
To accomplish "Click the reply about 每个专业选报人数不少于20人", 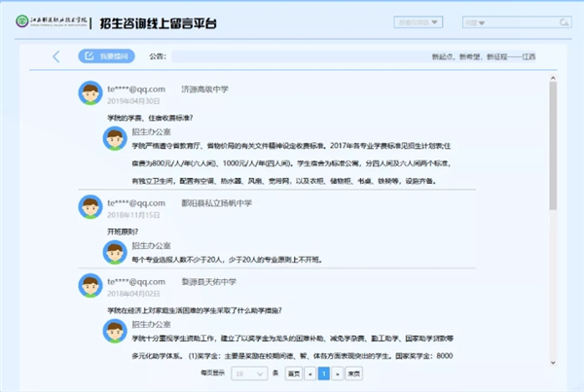I will [x=227, y=260].
